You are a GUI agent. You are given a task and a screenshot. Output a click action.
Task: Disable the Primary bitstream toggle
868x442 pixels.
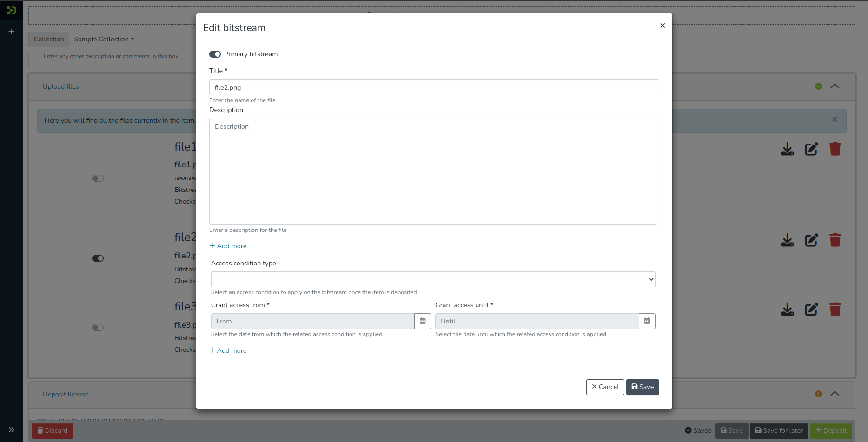coord(215,54)
